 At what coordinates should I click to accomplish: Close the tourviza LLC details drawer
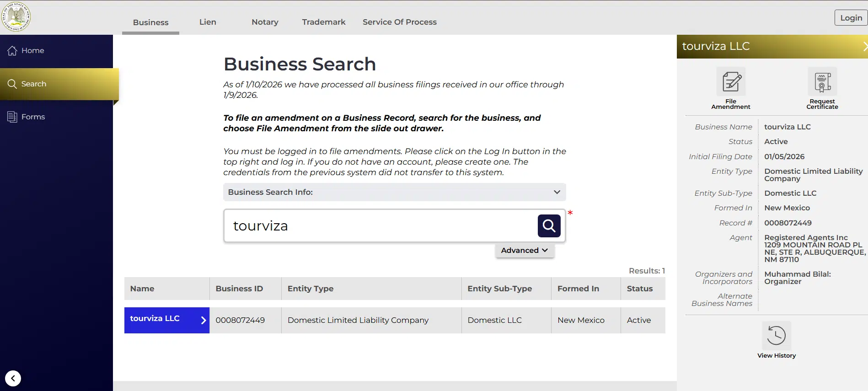pyautogui.click(x=864, y=46)
